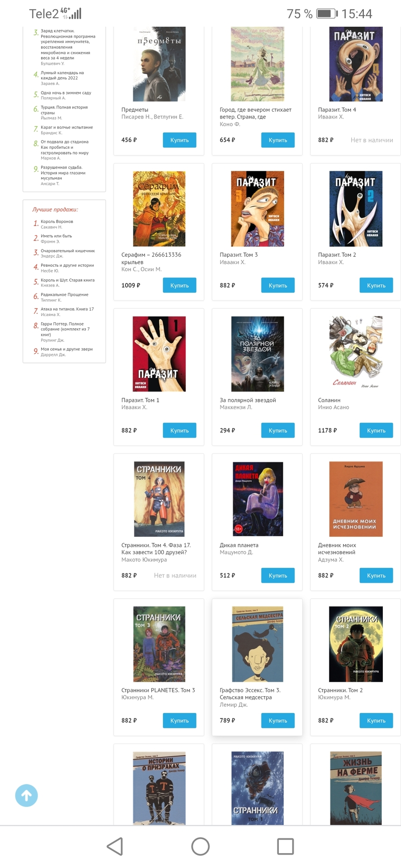
Task: Tap the Android back triangle icon
Action: [x=115, y=846]
